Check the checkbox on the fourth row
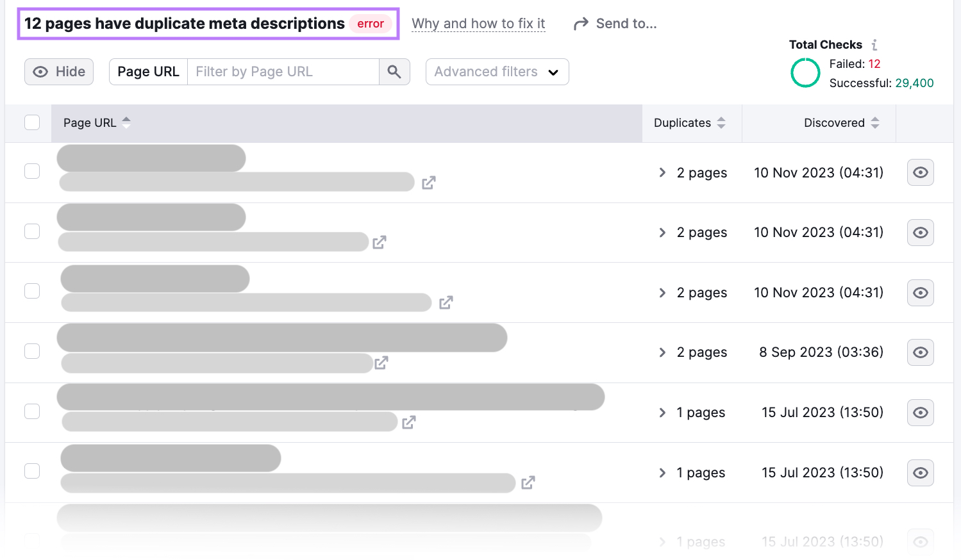 tap(31, 351)
